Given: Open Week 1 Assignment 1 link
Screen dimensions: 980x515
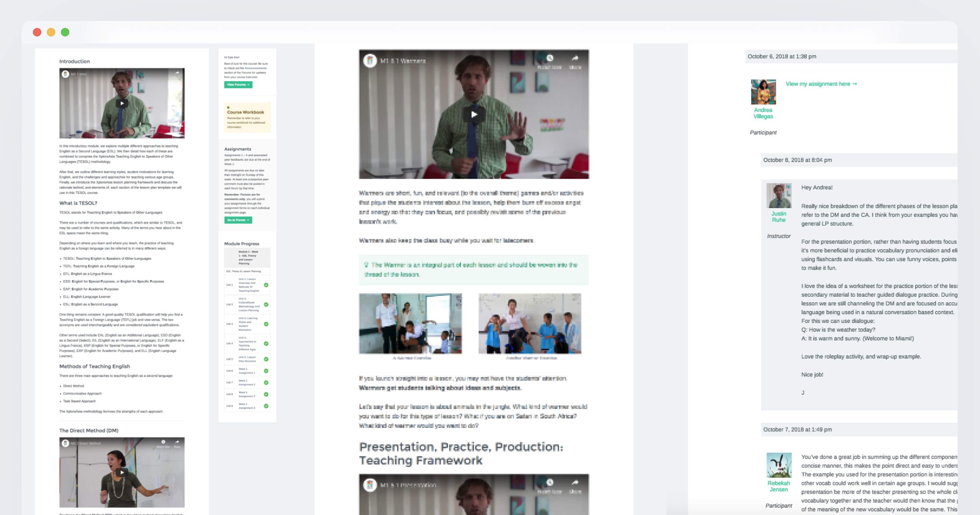Looking at the screenshot, I should (247, 371).
